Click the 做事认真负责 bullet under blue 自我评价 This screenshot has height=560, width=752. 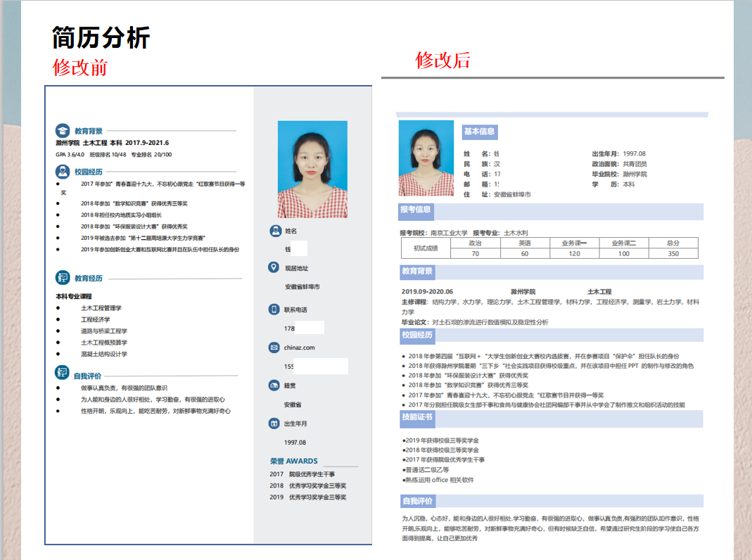(x=124, y=388)
